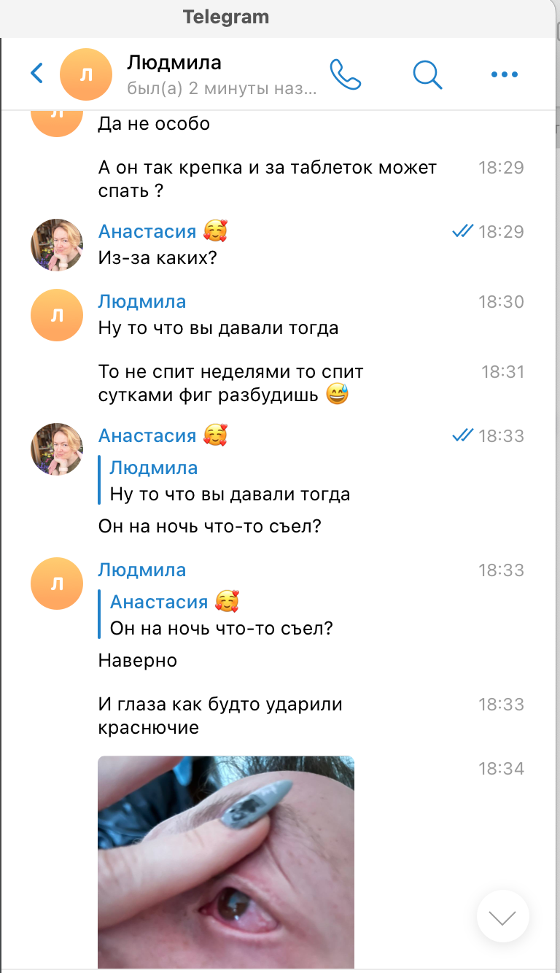The width and height of the screenshot is (560, 973).
Task: Click the message "То не спит неделями"
Action: pos(230,383)
